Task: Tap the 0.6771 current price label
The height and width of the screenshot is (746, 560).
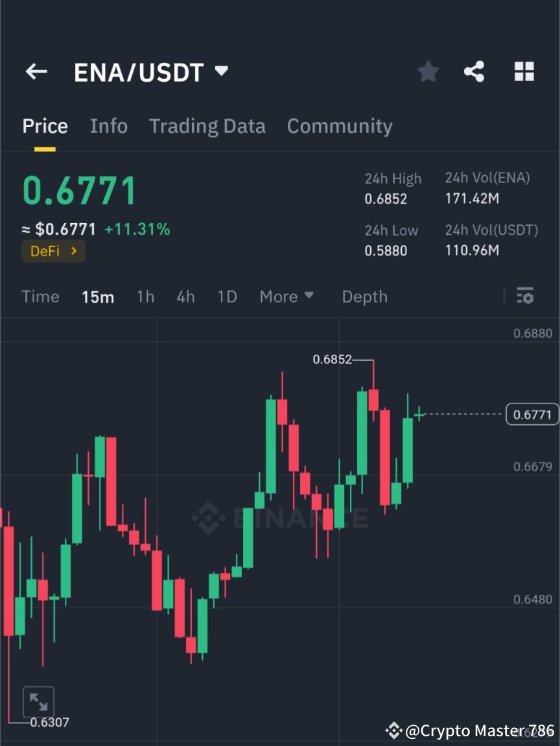Action: (x=531, y=414)
